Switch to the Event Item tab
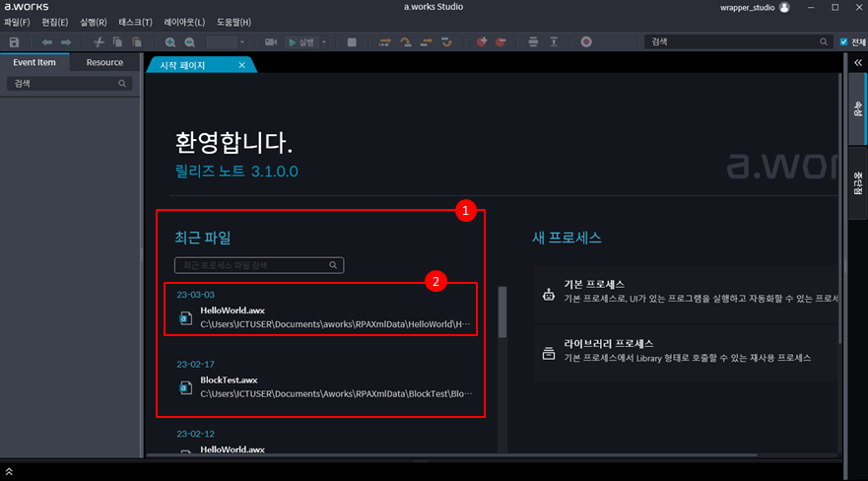Viewport: 868px width, 481px height. [x=34, y=62]
